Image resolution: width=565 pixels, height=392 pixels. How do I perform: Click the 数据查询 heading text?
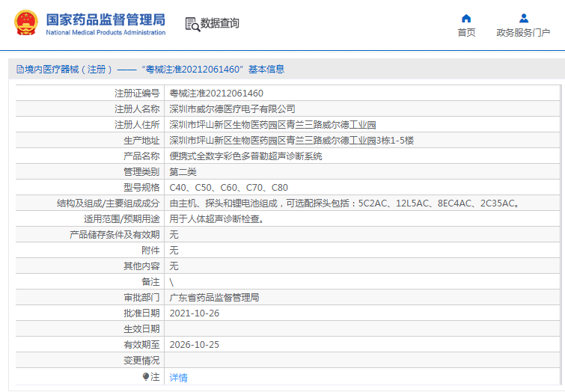(220, 24)
